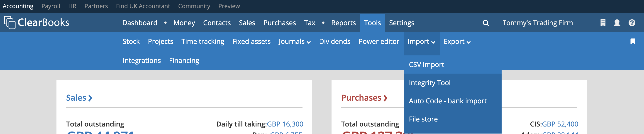Select Auto Code - bank import
The width and height of the screenshot is (644, 134).
[x=452, y=101]
